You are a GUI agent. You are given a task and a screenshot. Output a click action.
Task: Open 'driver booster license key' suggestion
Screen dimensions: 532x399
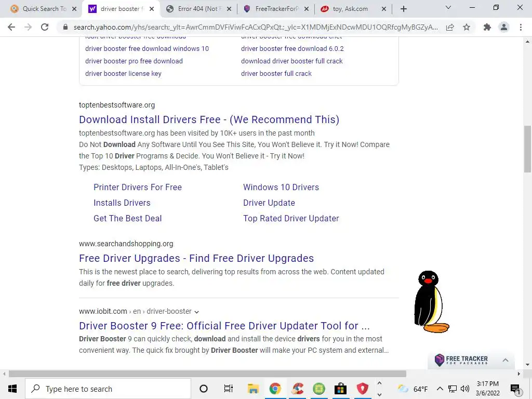123,74
